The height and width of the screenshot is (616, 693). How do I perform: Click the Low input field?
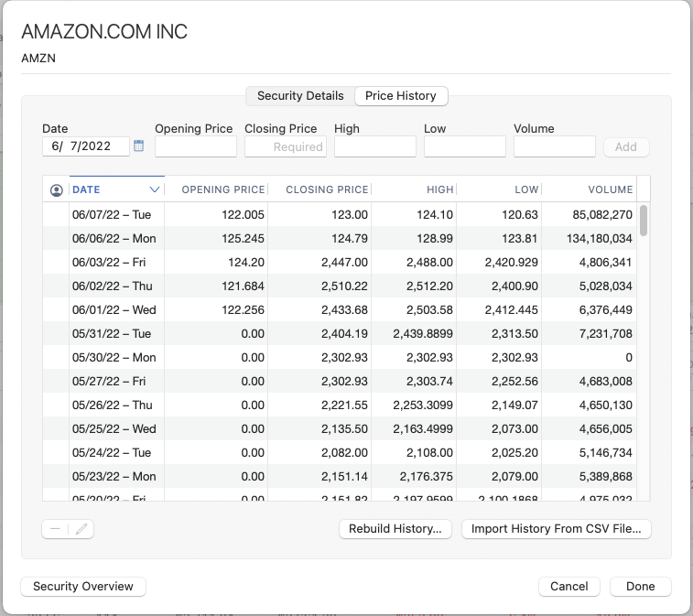coord(465,146)
